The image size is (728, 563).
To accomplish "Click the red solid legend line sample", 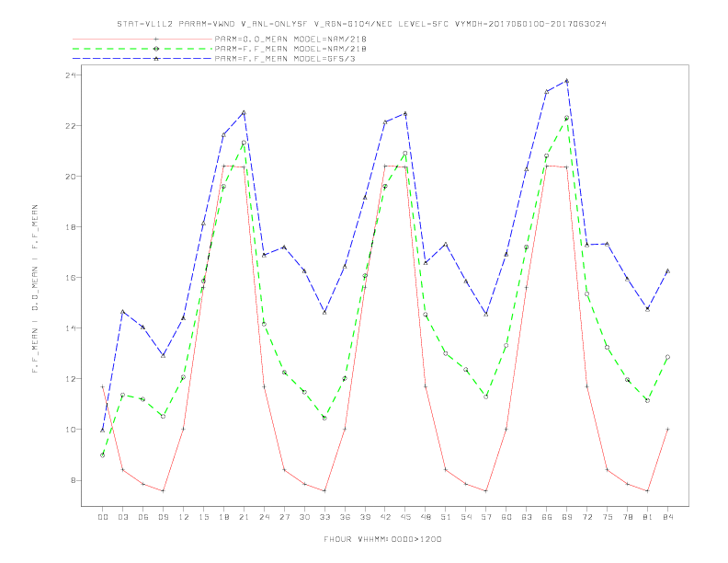I will point(142,39).
